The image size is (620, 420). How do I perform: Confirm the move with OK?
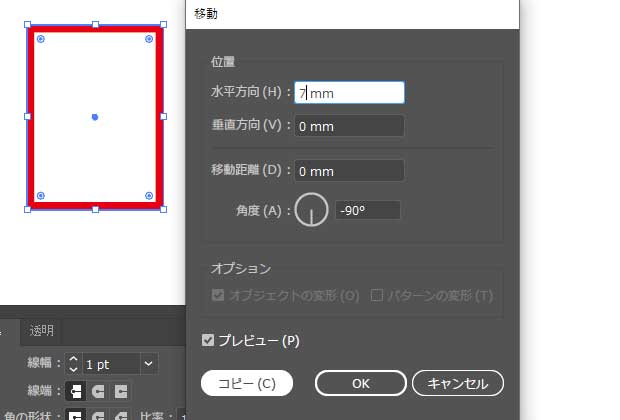tap(360, 383)
